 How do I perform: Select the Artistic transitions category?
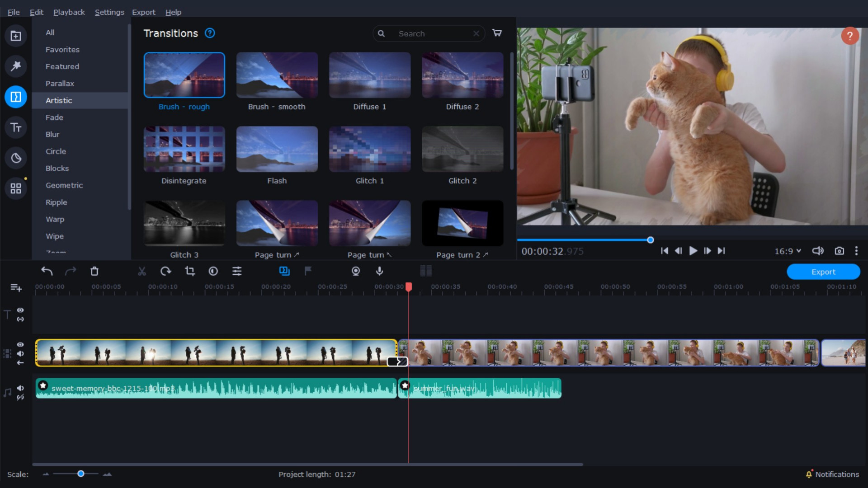[59, 100]
